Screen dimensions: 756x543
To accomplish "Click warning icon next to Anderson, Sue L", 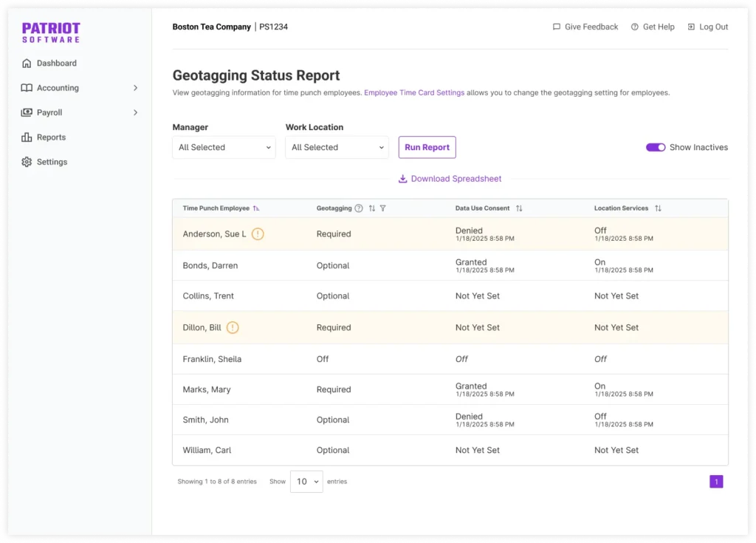I will (258, 234).
